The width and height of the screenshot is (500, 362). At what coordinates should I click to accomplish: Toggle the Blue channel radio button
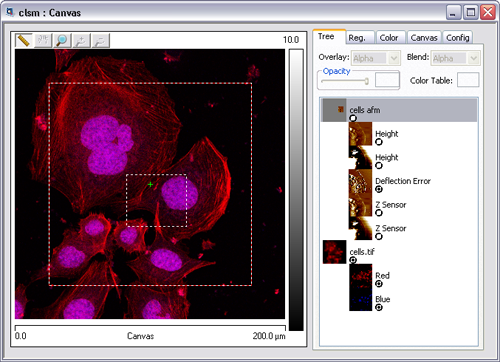(x=379, y=308)
